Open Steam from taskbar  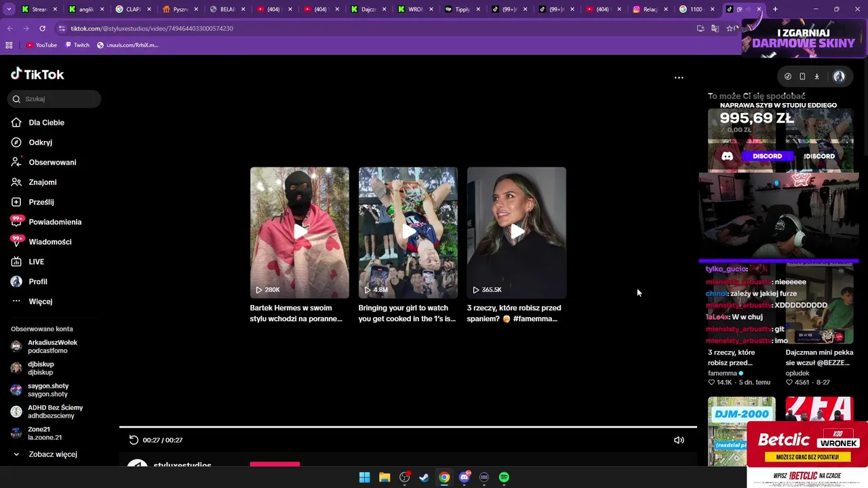424,477
